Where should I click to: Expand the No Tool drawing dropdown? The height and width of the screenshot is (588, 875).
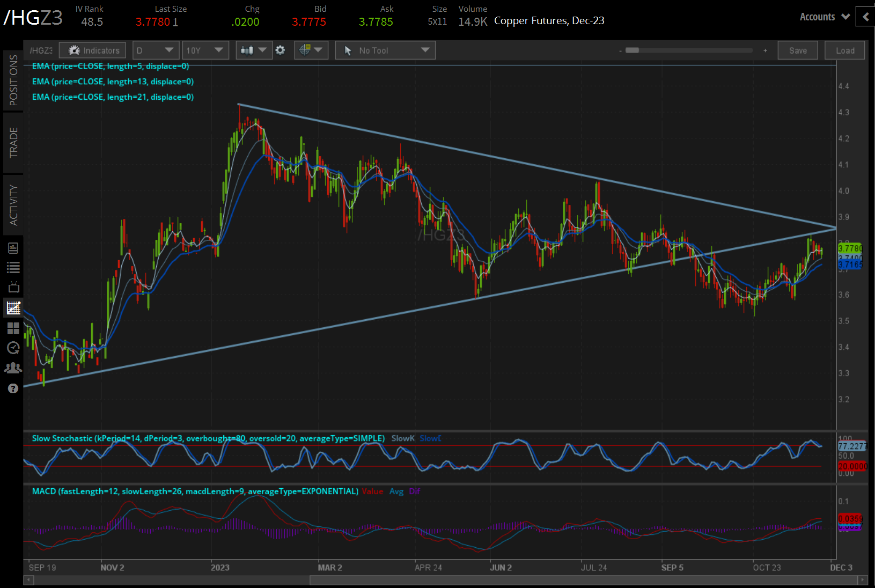[385, 50]
